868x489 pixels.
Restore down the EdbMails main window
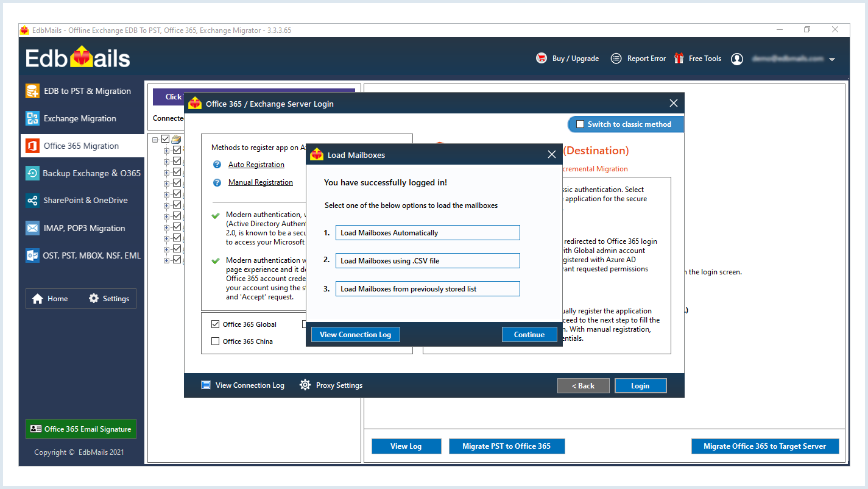807,30
